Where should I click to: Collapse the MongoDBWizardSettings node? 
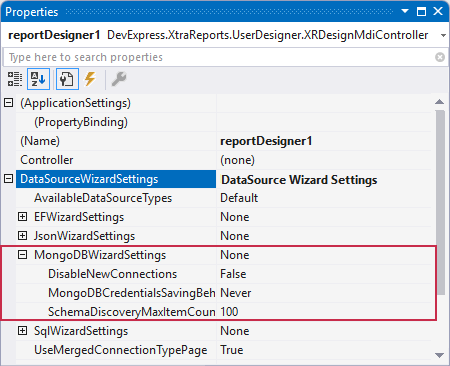tap(22, 255)
